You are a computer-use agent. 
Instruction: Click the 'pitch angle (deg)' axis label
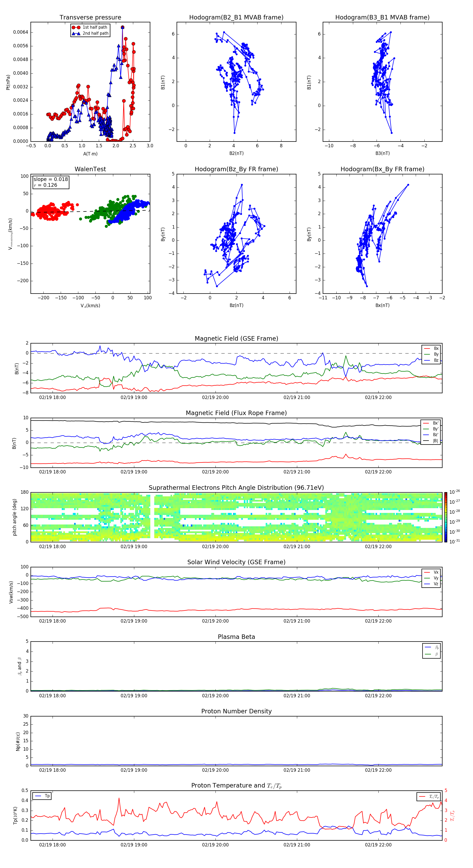tap(14, 517)
